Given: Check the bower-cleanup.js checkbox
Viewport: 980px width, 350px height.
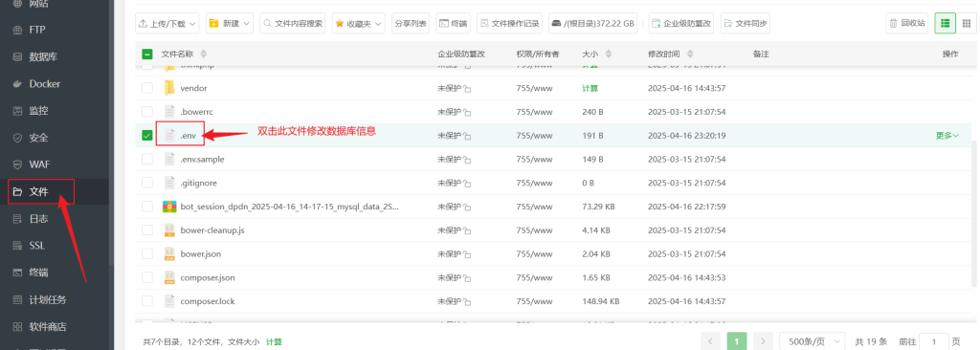Looking at the screenshot, I should tap(147, 230).
